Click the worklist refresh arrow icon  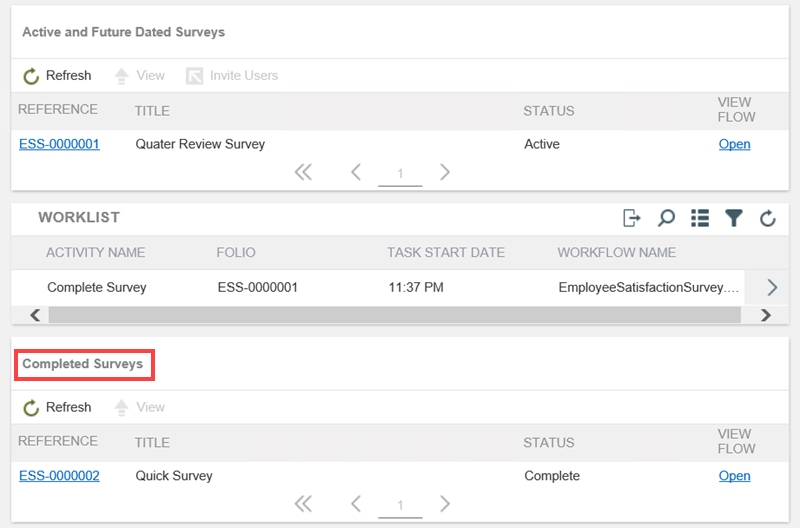pyautogui.click(x=767, y=218)
